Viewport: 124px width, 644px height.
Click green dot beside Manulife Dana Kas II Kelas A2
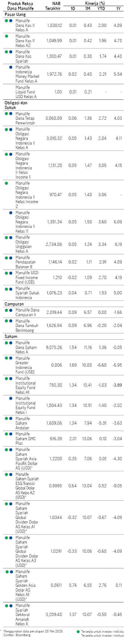point(7,36)
